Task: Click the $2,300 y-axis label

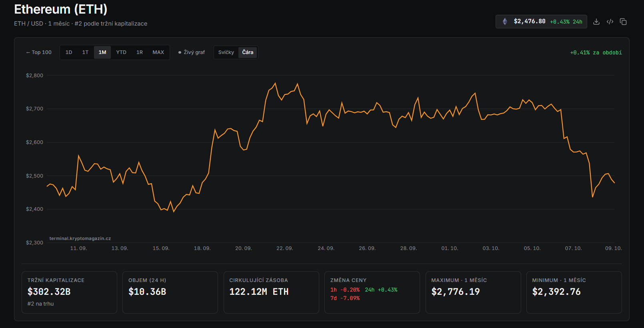Action: point(34,243)
